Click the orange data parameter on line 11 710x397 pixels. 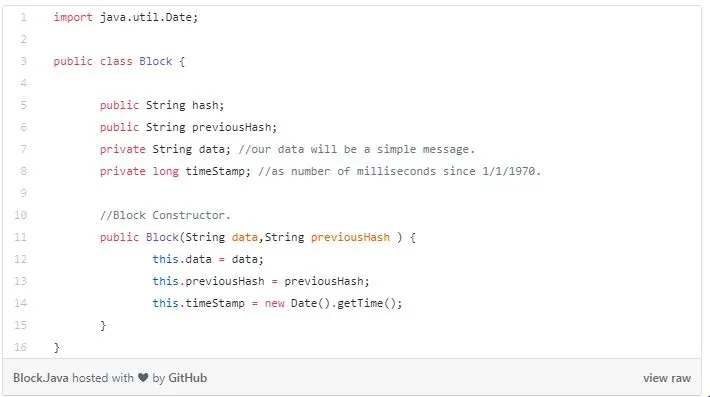[x=245, y=238]
